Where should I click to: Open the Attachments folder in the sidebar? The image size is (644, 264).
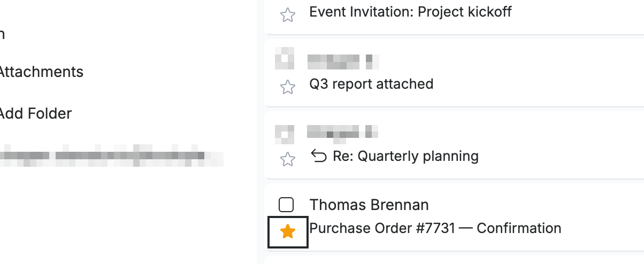click(x=41, y=72)
